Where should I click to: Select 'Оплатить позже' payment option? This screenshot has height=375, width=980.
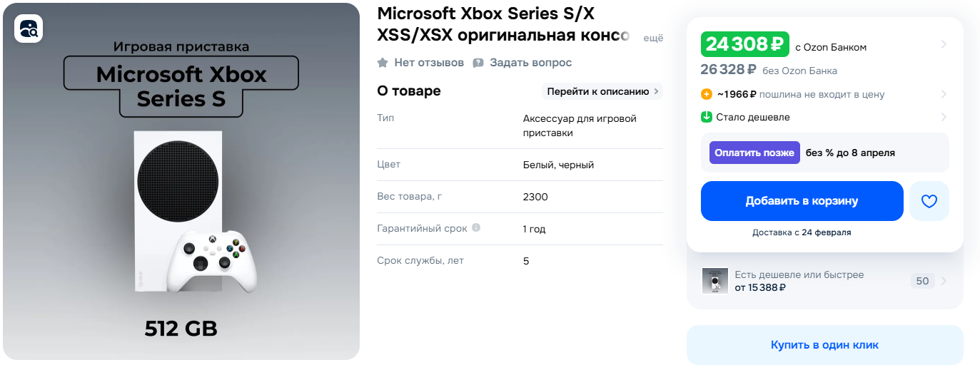pyautogui.click(x=754, y=153)
